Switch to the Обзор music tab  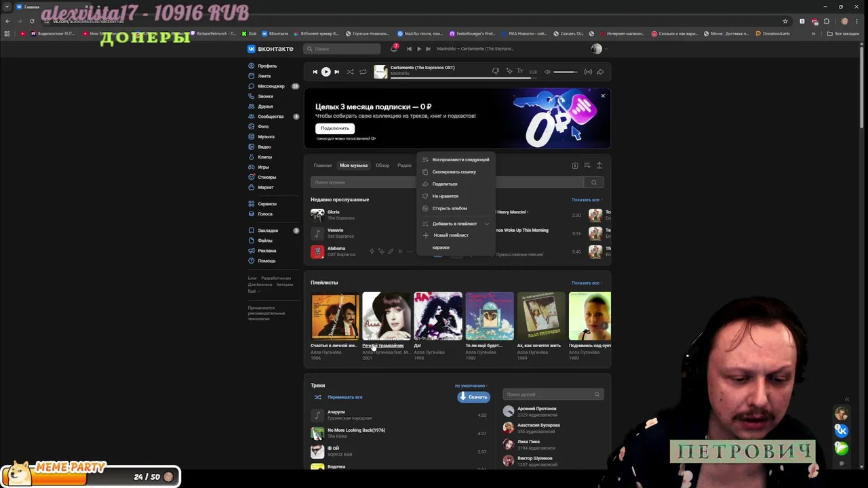coord(382,165)
